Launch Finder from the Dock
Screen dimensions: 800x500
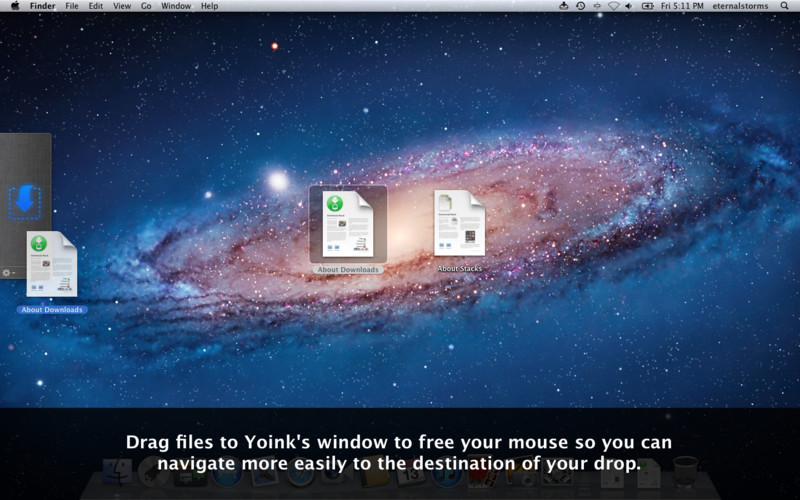(117, 473)
